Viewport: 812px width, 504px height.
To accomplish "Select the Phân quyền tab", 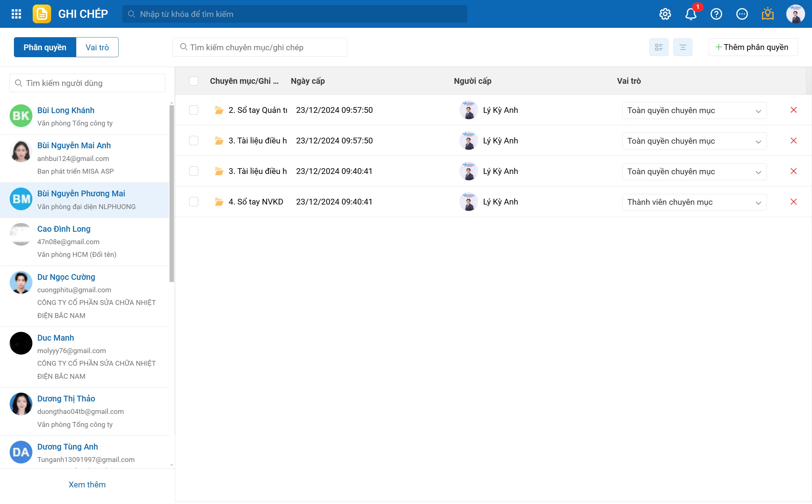I will tap(45, 47).
